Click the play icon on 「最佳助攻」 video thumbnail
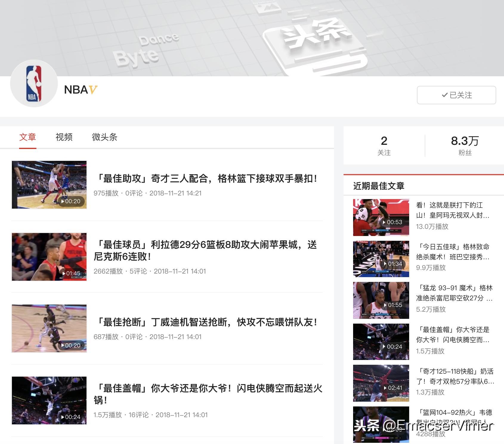The height and width of the screenshot is (444, 504). click(62, 201)
